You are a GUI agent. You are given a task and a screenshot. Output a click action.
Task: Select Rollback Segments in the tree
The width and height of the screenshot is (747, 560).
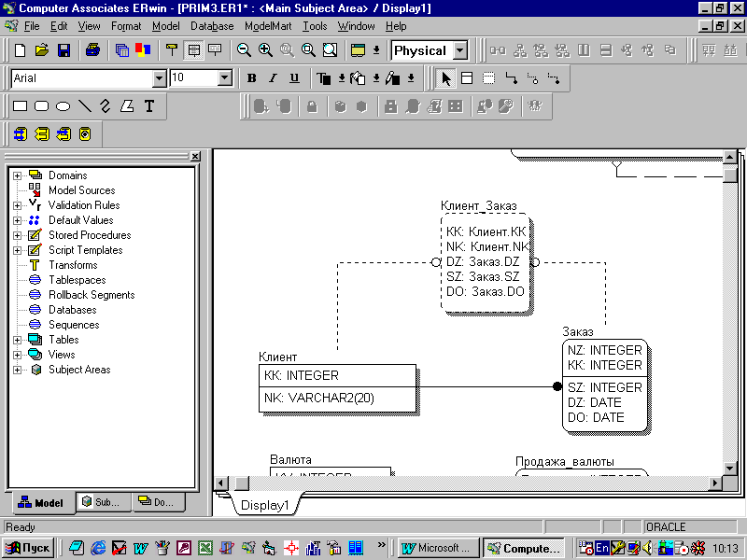click(92, 295)
